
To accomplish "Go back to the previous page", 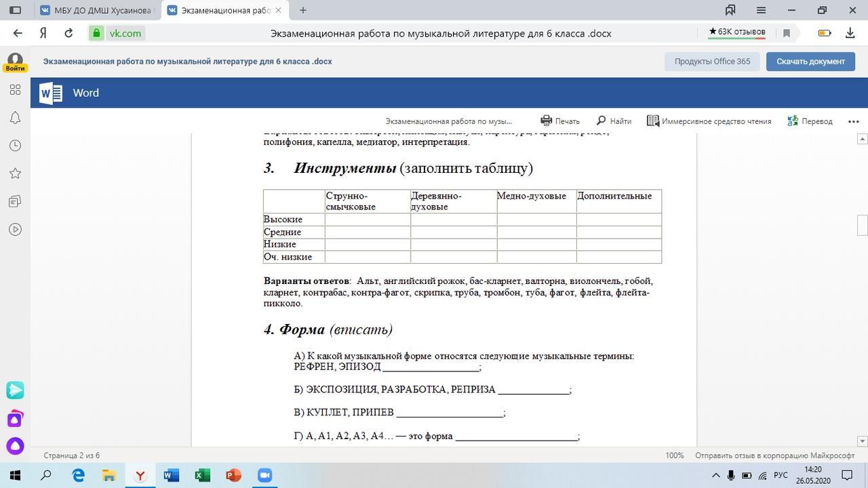I will (18, 33).
